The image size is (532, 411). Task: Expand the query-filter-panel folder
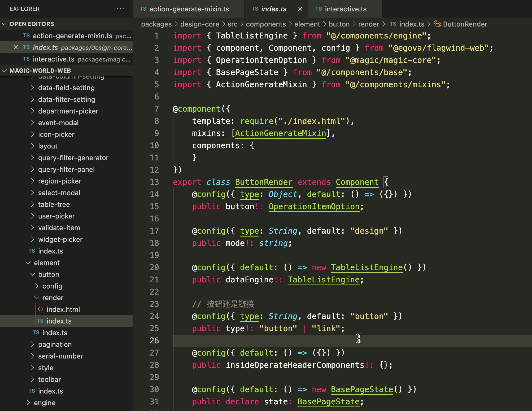pyautogui.click(x=66, y=169)
